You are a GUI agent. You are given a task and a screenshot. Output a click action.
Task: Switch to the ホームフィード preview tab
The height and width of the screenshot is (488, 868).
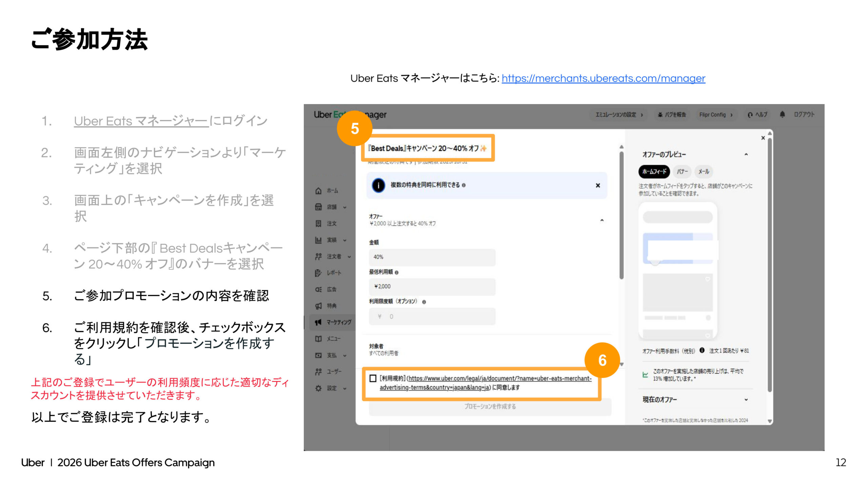click(x=654, y=171)
